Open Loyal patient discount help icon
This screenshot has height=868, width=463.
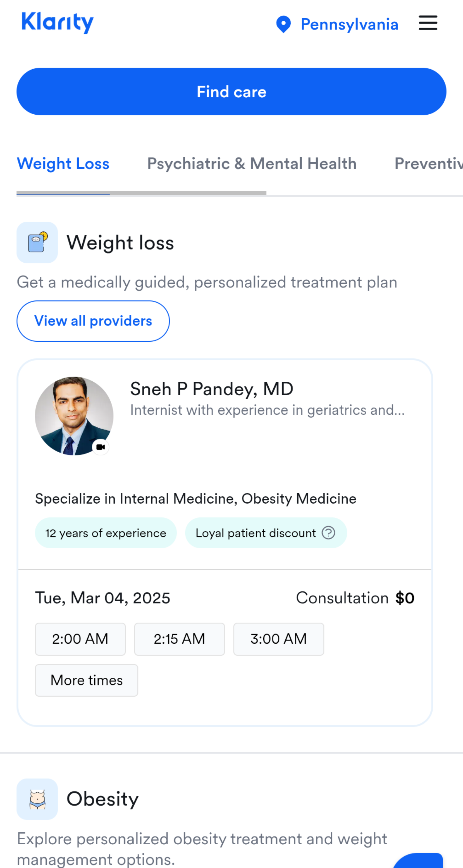[x=328, y=533]
